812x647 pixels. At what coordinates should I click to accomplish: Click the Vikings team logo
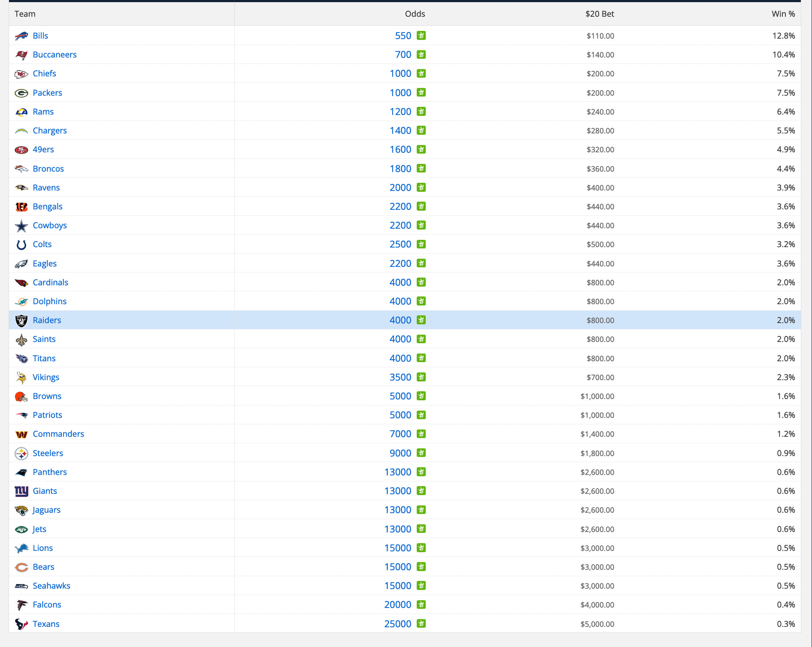(x=21, y=378)
